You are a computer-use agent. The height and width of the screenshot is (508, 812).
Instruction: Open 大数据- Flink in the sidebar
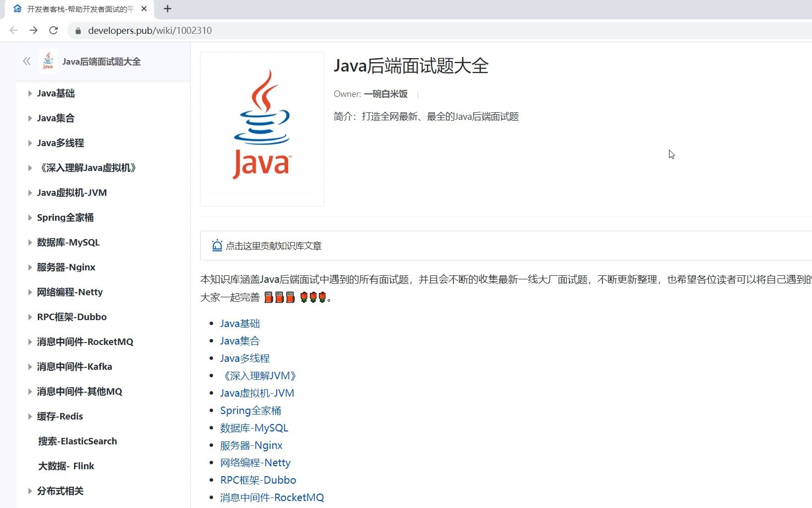click(x=66, y=466)
